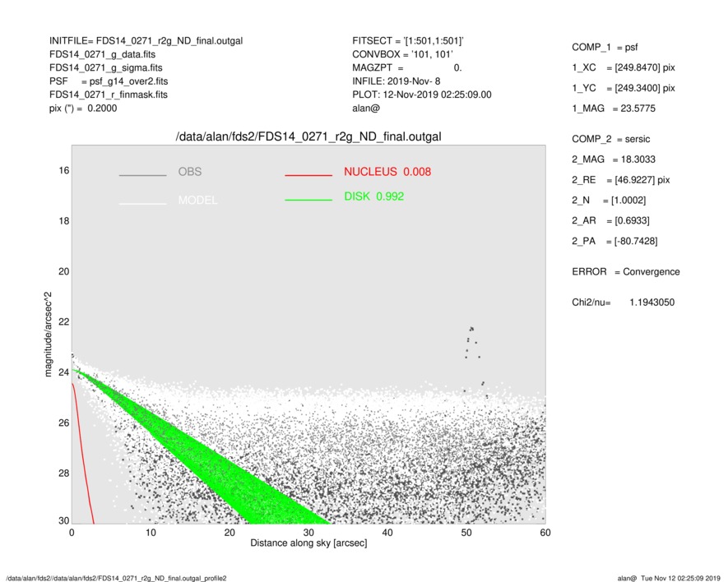Click the red NUCLEUS legend line
The image size is (728, 582).
(308, 175)
